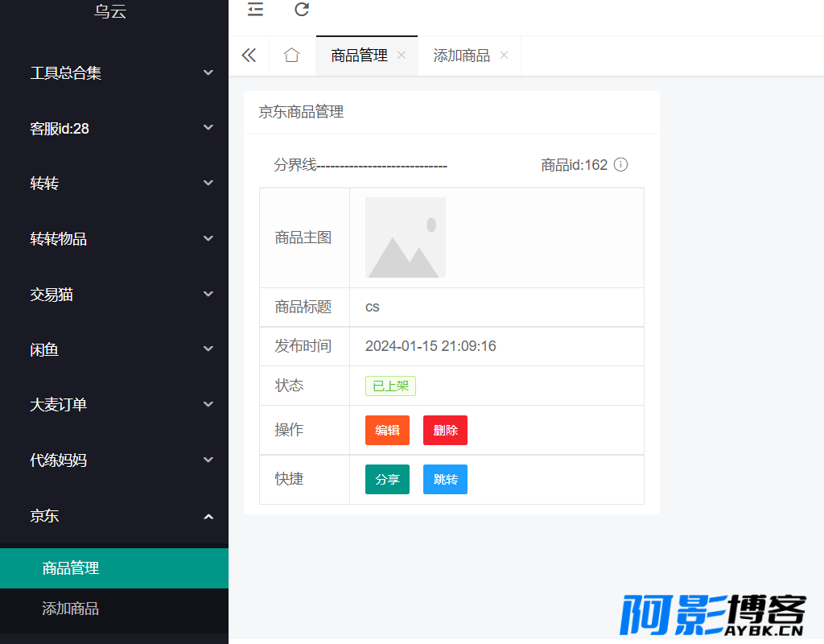The image size is (824, 644).
Task: Click the publish time 2024-01-15 21:09:16
Action: [x=431, y=346]
